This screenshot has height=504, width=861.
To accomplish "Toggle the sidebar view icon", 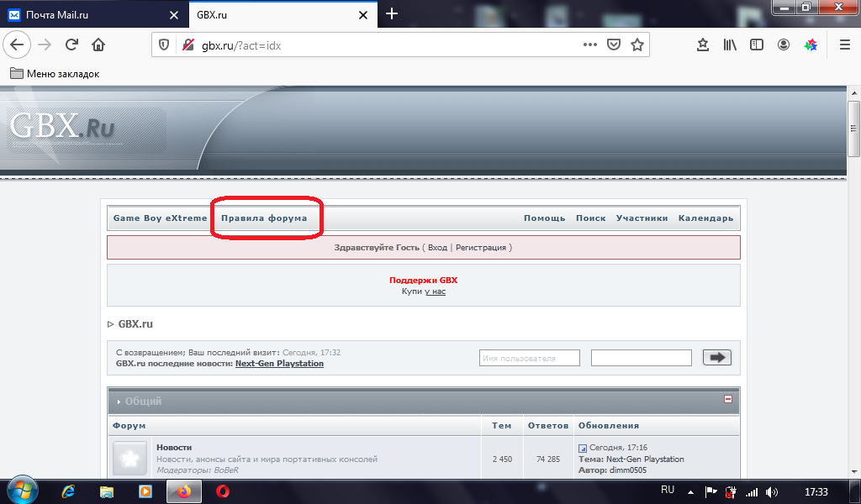I will point(757,45).
